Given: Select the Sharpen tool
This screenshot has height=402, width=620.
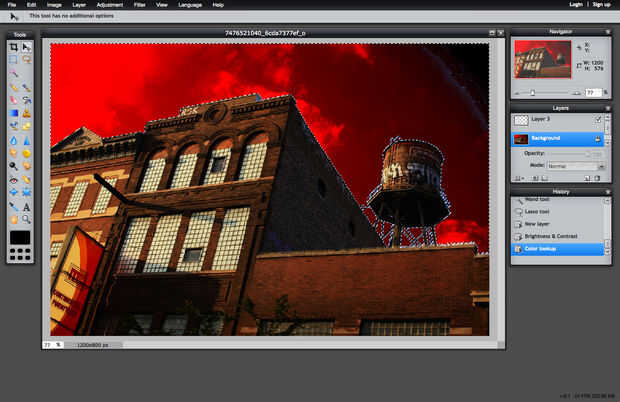Looking at the screenshot, I should pyautogui.click(x=26, y=140).
